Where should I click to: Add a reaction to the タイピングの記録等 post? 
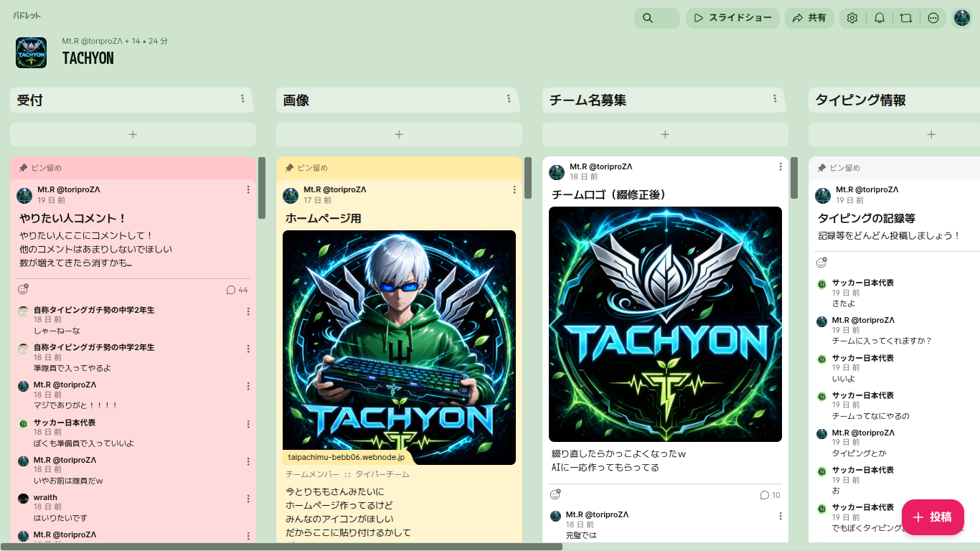[x=821, y=263]
